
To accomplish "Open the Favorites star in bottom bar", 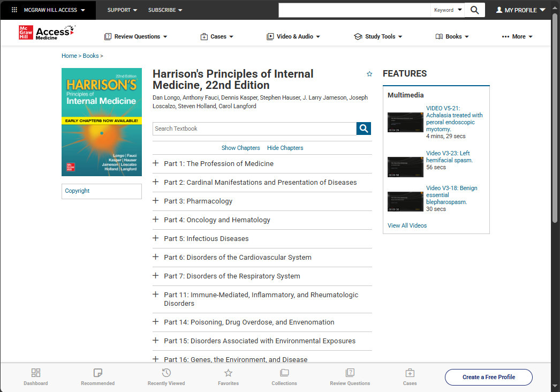I will tap(228, 373).
